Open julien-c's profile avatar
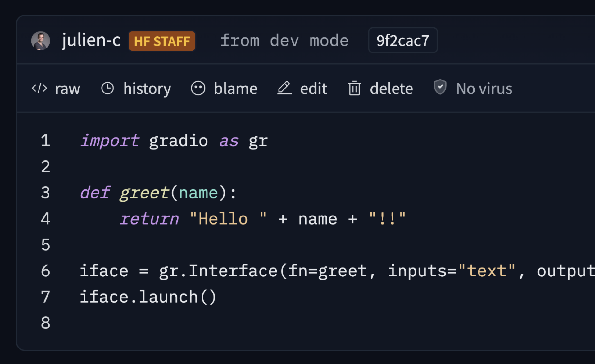The image size is (595, 364). click(x=40, y=40)
